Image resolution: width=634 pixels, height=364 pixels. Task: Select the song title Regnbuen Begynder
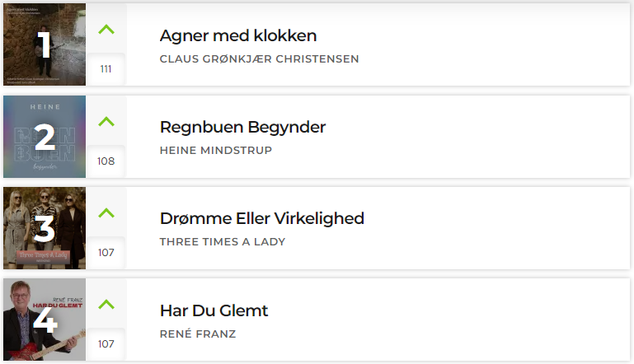pyautogui.click(x=242, y=128)
